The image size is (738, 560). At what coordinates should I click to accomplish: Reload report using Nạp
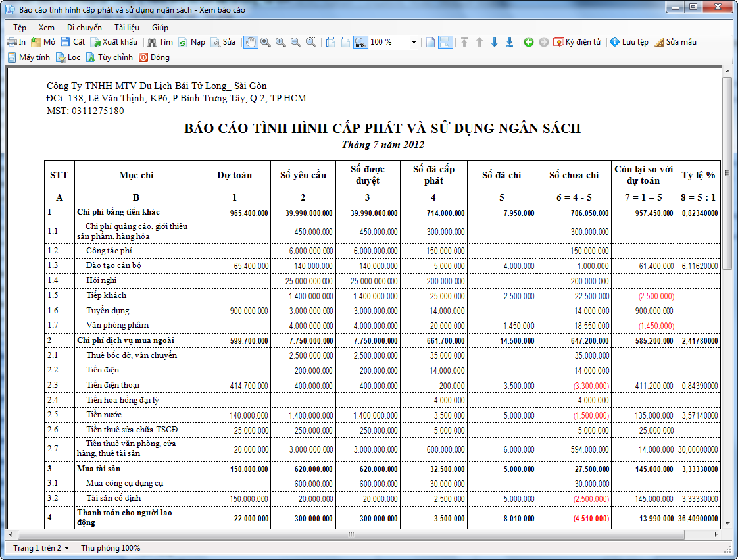[x=191, y=42]
